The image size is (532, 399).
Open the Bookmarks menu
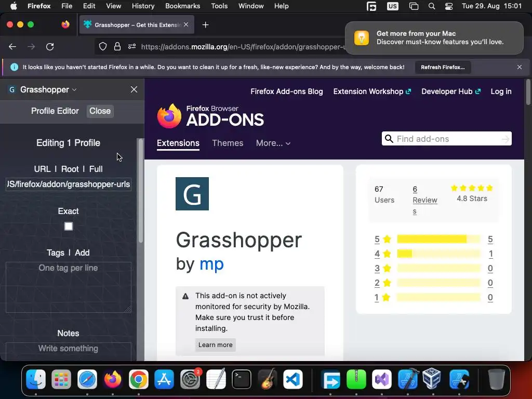coord(182,6)
